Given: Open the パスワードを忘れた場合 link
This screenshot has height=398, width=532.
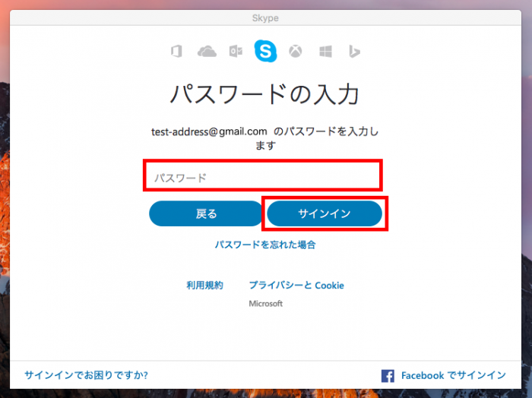Looking at the screenshot, I should pos(265,245).
